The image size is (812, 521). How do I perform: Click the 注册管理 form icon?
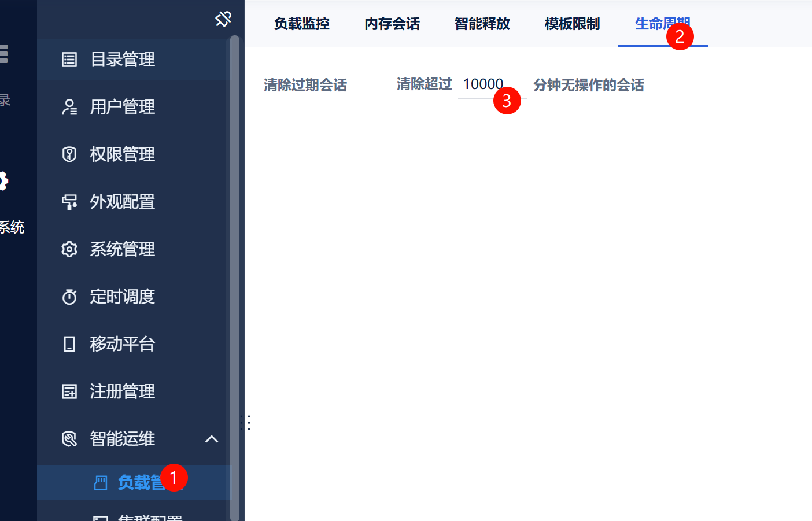69,391
